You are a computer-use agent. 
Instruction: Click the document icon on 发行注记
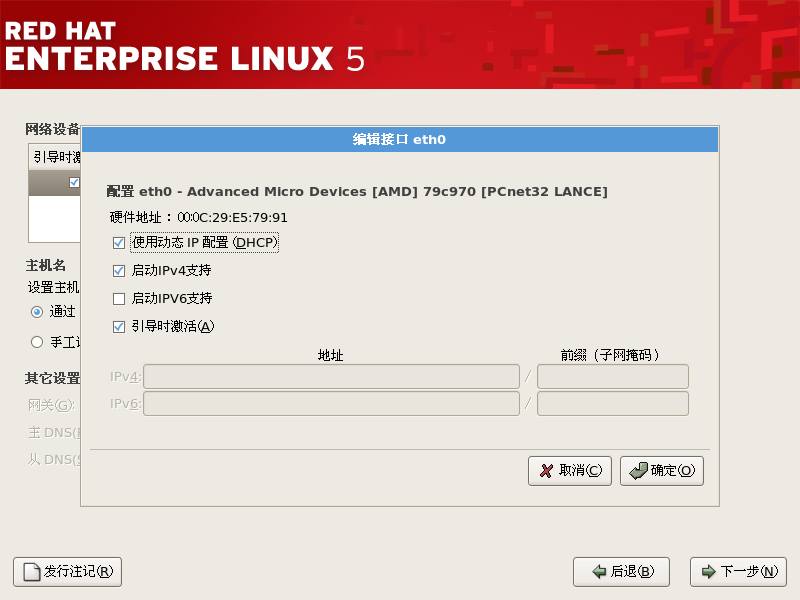[32, 572]
